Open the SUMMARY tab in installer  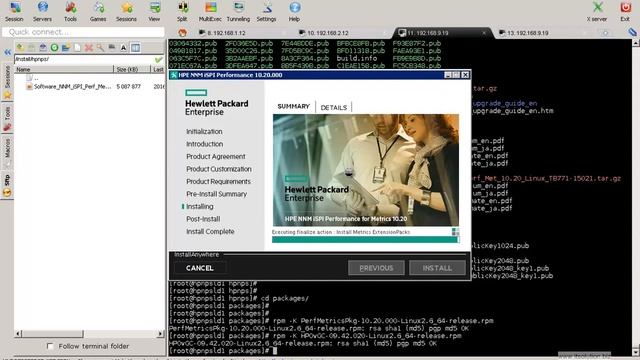pos(293,107)
